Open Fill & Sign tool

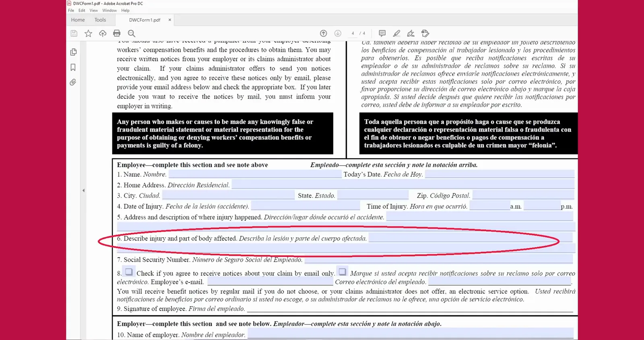click(x=411, y=33)
